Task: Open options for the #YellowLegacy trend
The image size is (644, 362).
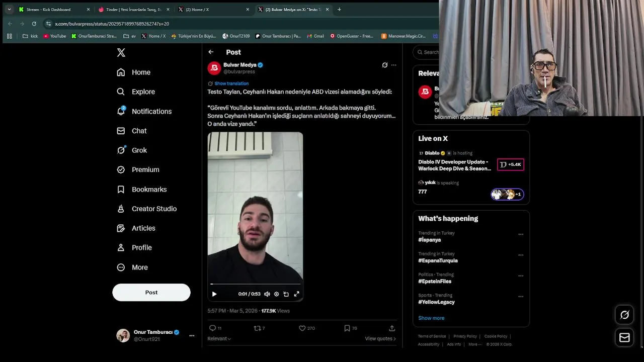Action: [x=521, y=297]
